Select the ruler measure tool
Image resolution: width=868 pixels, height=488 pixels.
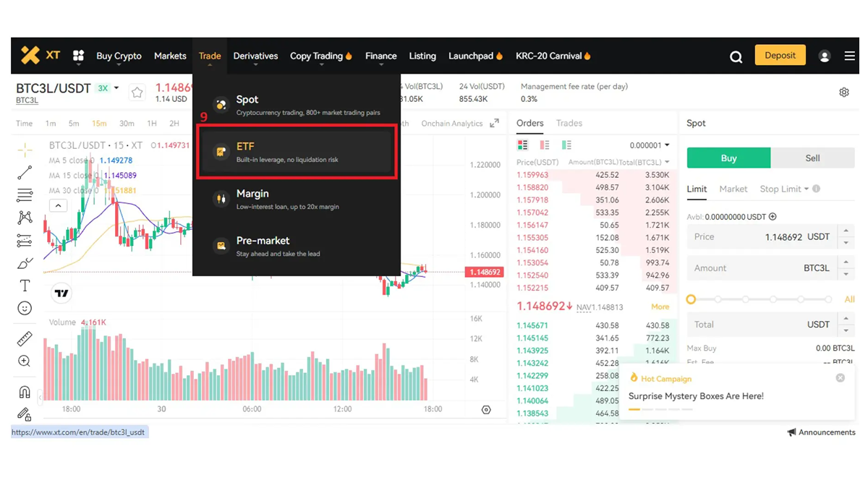[25, 338]
